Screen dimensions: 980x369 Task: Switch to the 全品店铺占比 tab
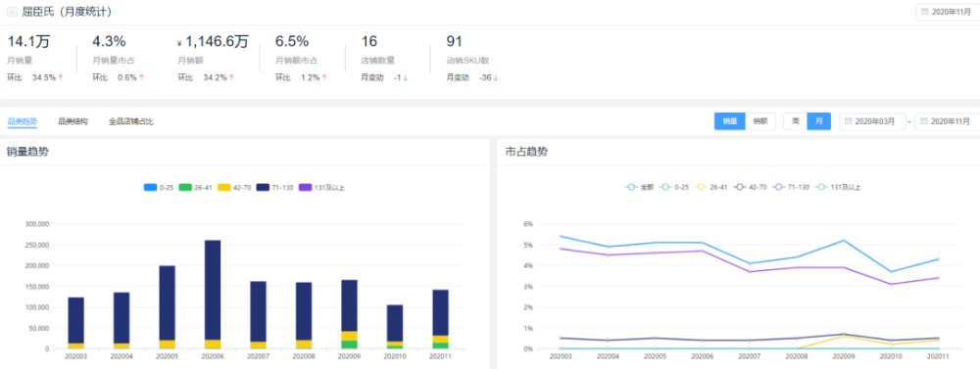[131, 121]
